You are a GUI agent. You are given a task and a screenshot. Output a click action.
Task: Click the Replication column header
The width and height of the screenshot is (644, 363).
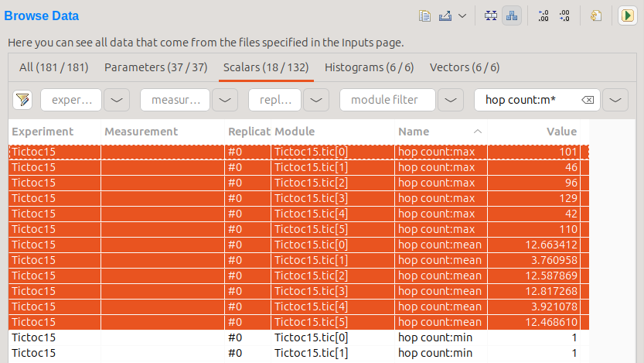click(x=247, y=132)
